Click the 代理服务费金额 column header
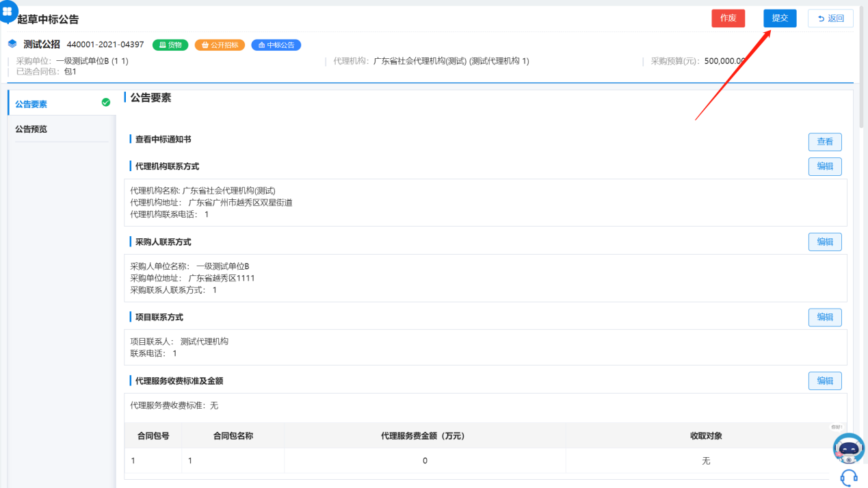Viewport: 868px width, 488px height. pyautogui.click(x=424, y=435)
